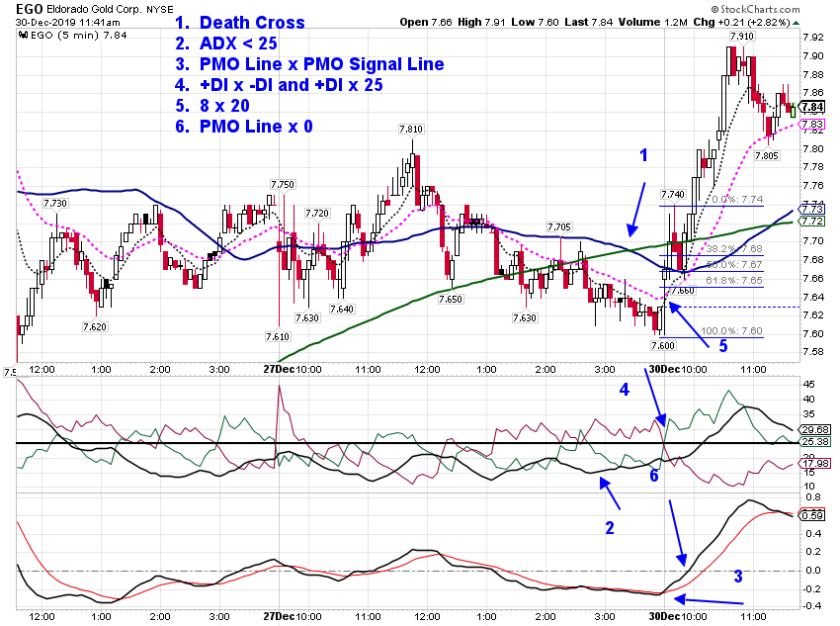840x626 pixels.
Task: Click the 7.84 last-price tag on axis
Action: [x=812, y=107]
